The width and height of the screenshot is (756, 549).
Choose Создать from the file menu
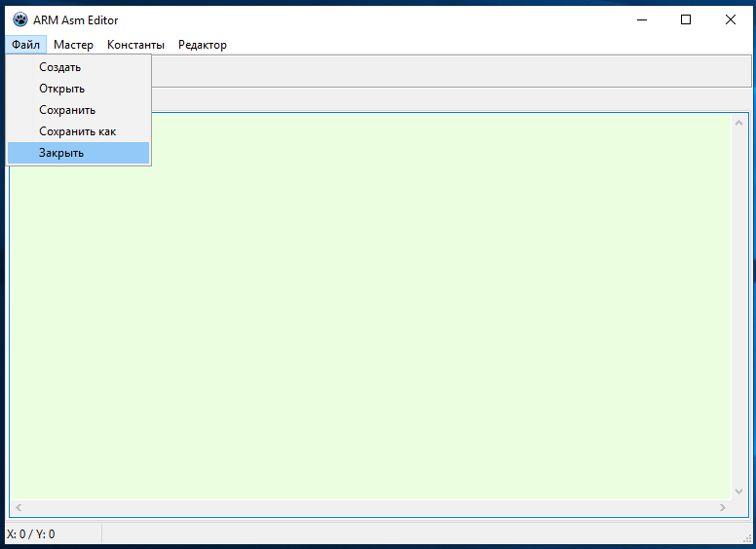78,67
